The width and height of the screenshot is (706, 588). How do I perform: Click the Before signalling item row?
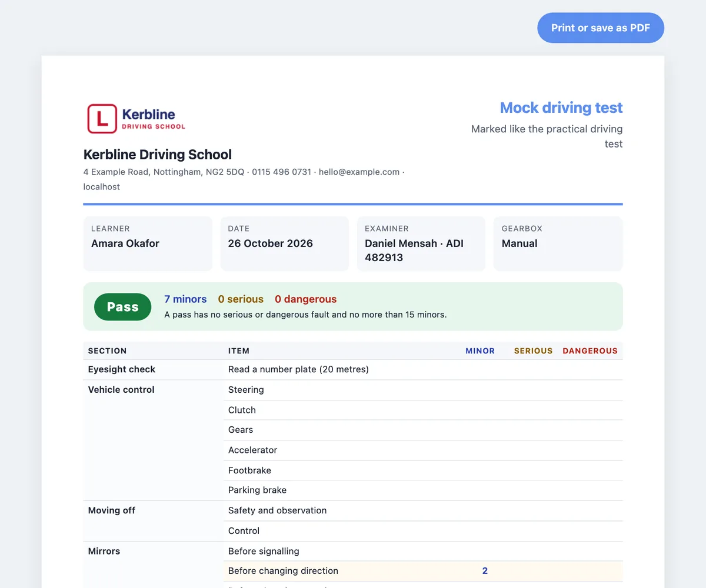[x=423, y=551]
